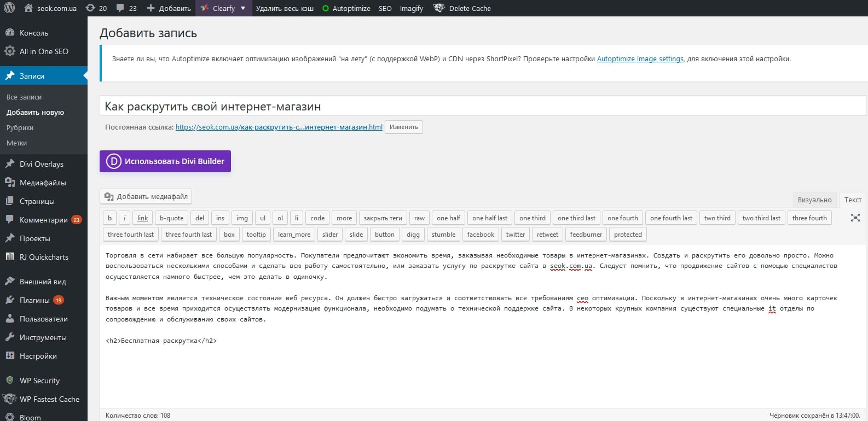Click the закрыть теги button
The width and height of the screenshot is (868, 421).
tap(383, 218)
